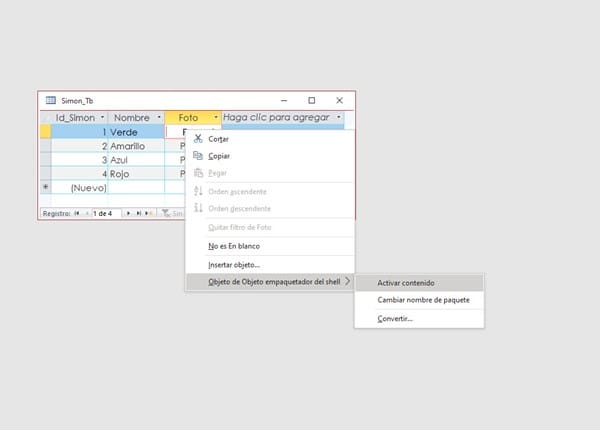Choose Copiar from context menu

click(x=270, y=156)
